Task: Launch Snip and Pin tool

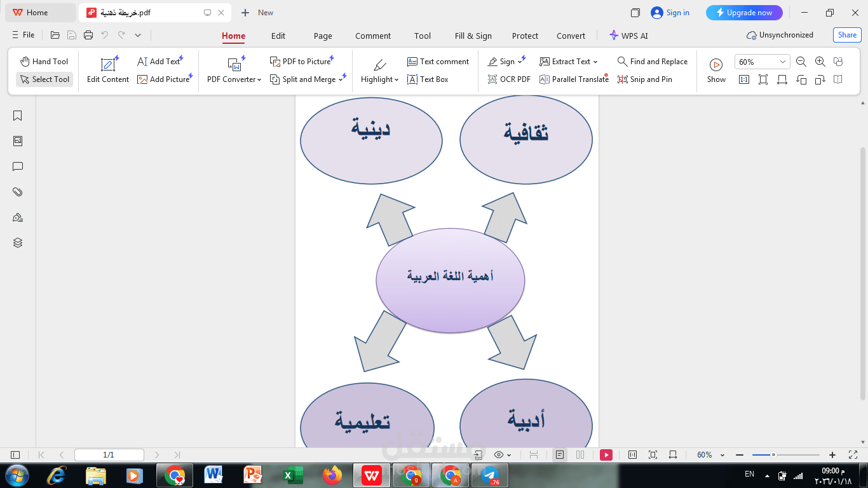Action: [x=644, y=79]
